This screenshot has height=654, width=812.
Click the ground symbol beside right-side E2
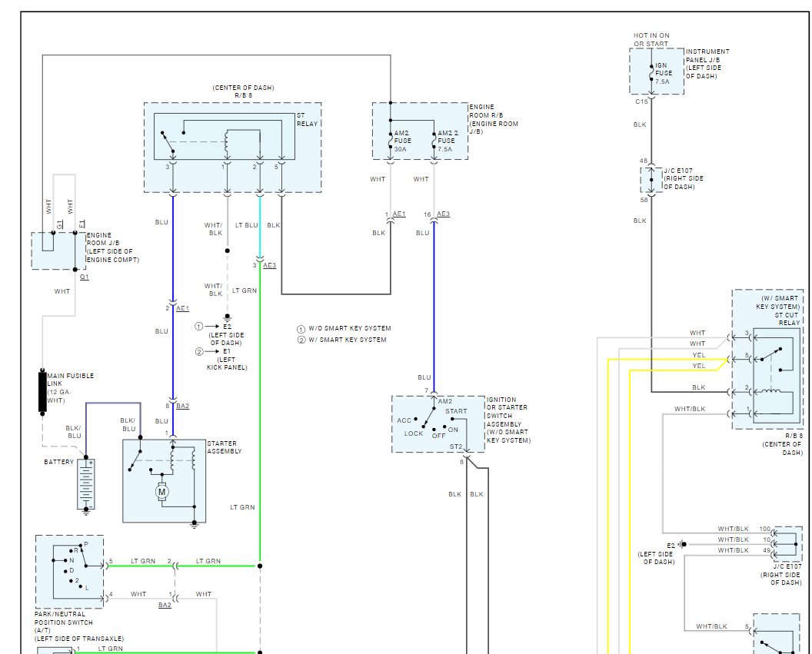point(683,544)
